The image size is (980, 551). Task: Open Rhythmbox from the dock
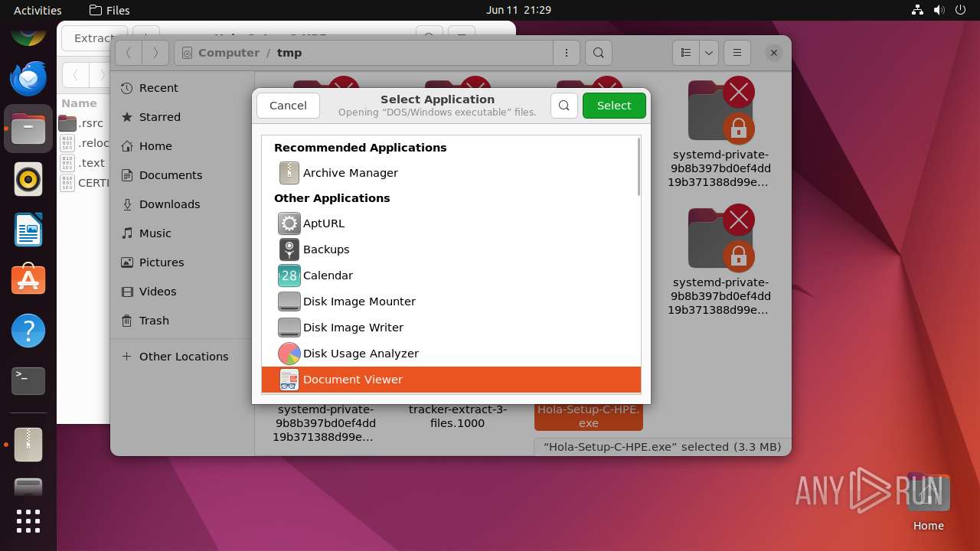tap(28, 180)
